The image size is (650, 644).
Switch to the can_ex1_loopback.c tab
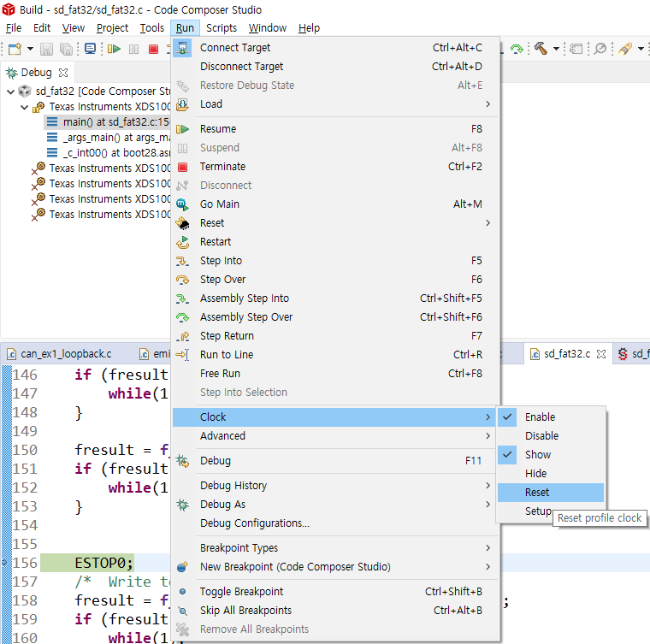click(67, 354)
